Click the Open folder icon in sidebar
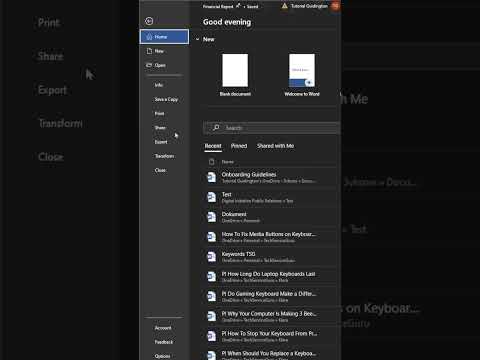The height and width of the screenshot is (360, 480). [x=149, y=65]
